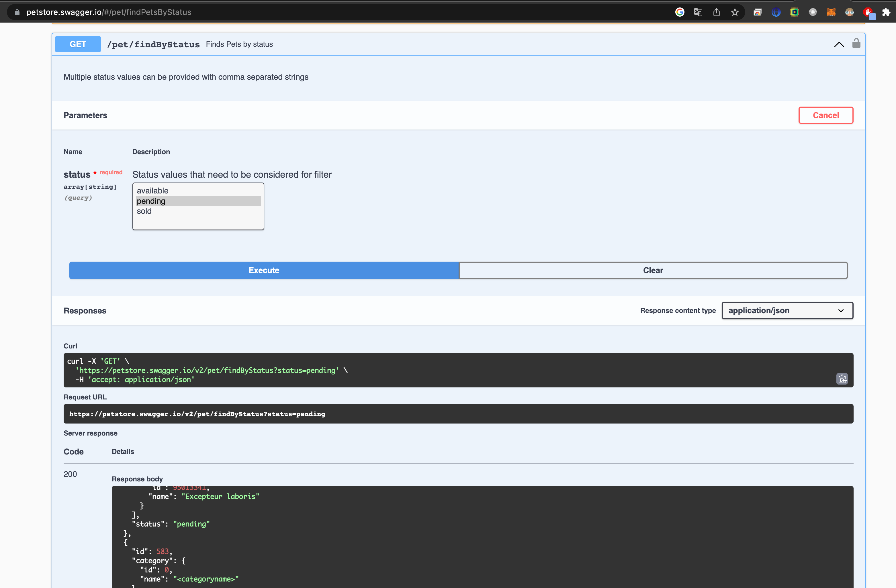This screenshot has width=896, height=588.
Task: Click the /pet/findByStatus endpoint path
Action: coord(153,44)
